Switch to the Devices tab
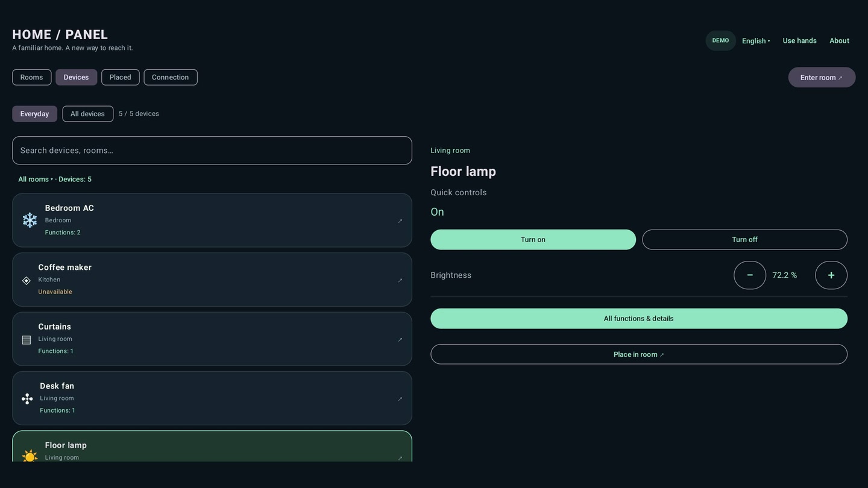This screenshot has width=868, height=488. point(76,77)
